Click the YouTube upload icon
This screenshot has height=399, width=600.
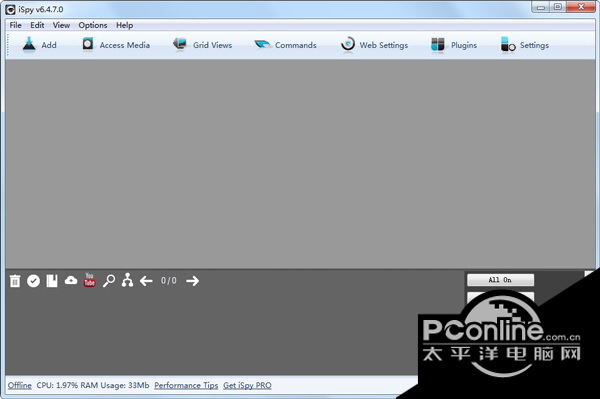90,280
